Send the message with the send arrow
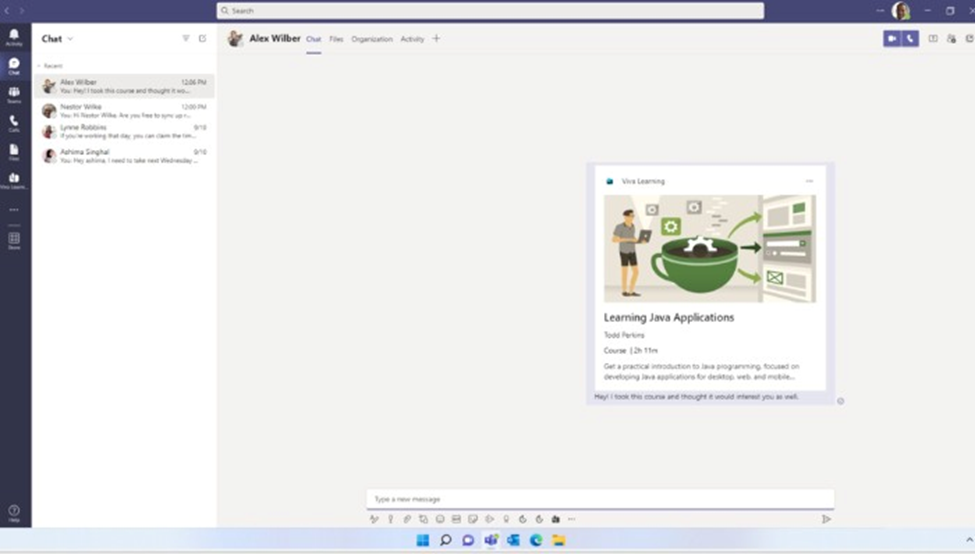Screen dimensions: 975x554 point(826,519)
